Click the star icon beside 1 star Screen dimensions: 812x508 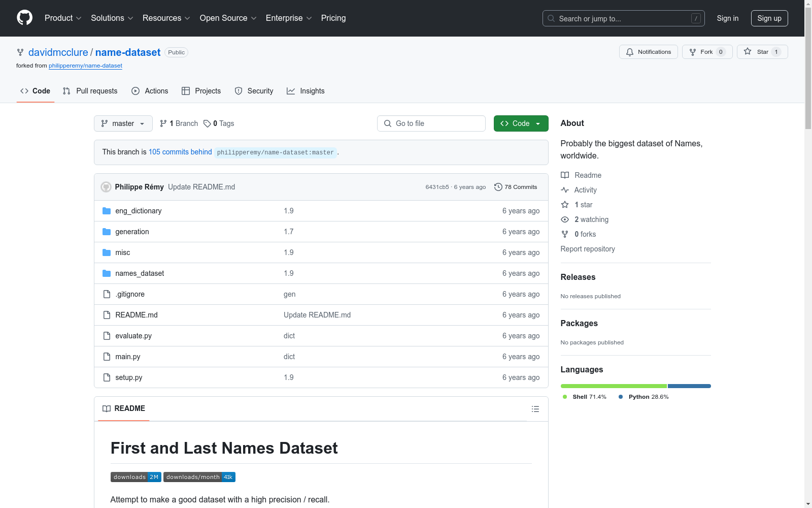[x=565, y=205]
